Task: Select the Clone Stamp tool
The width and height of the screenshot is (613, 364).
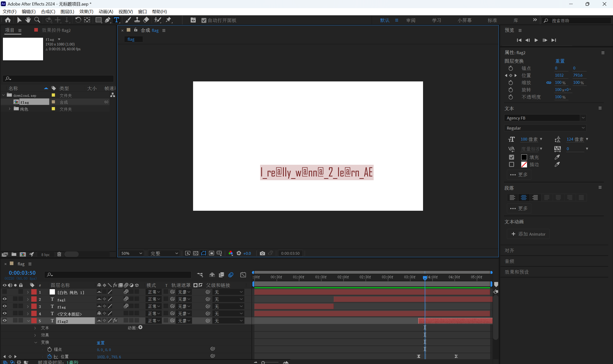Action: click(x=137, y=20)
